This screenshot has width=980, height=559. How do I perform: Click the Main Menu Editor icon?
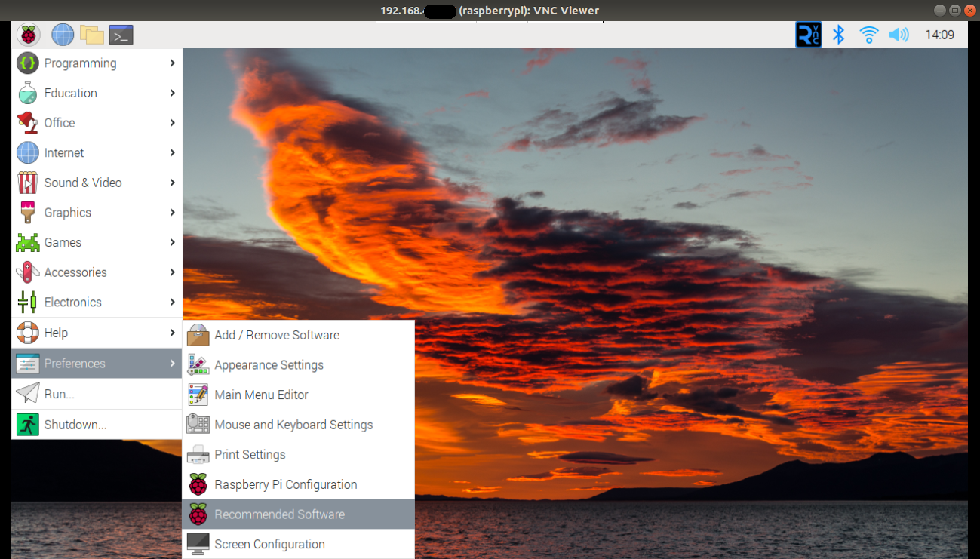coord(198,395)
